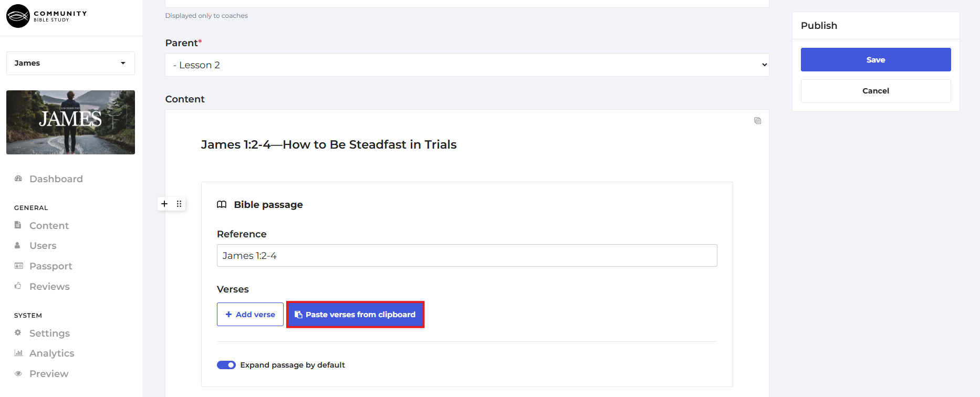Open Passport from the sidebar
This screenshot has height=397, width=980.
[50, 266]
